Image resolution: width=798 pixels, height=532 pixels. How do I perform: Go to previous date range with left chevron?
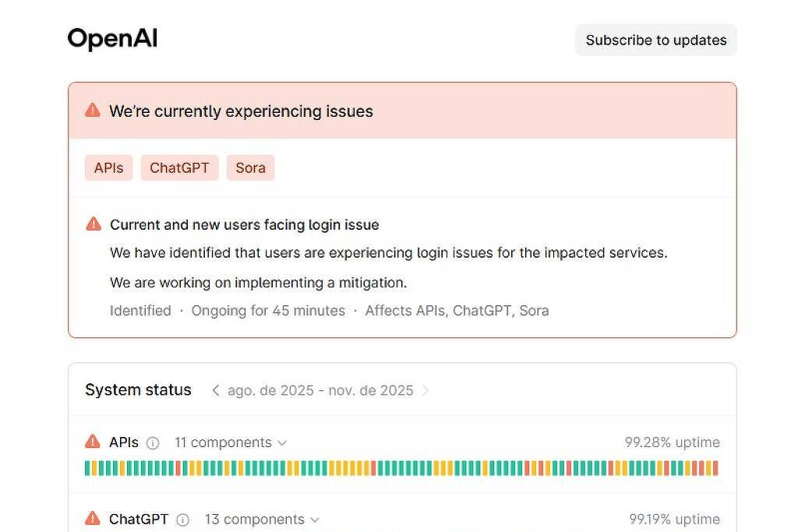(x=216, y=390)
